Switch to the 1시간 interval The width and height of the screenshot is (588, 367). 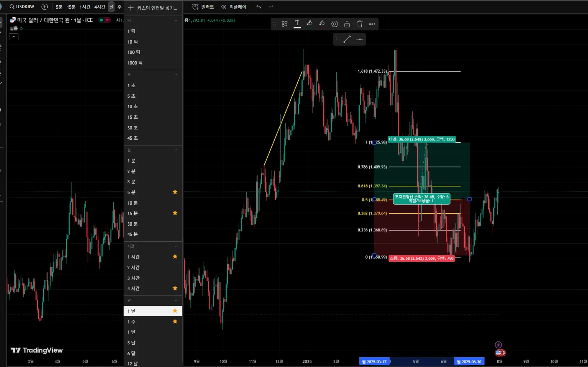pyautogui.click(x=85, y=7)
